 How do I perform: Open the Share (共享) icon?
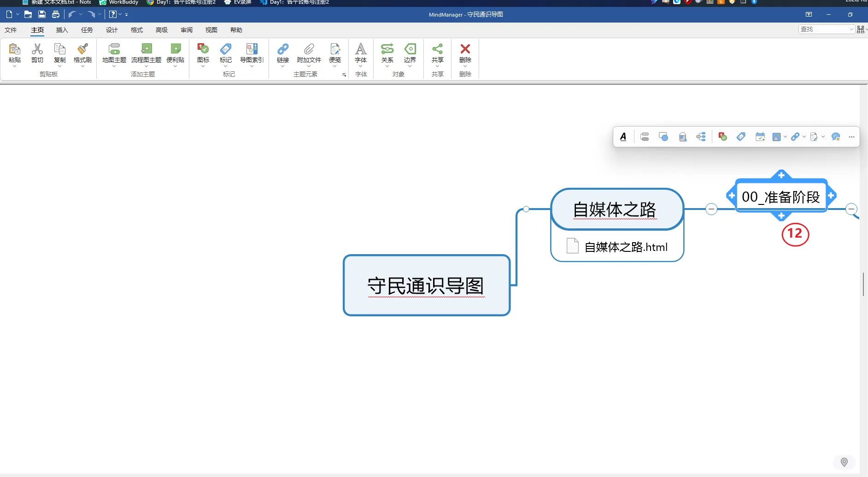438,49
